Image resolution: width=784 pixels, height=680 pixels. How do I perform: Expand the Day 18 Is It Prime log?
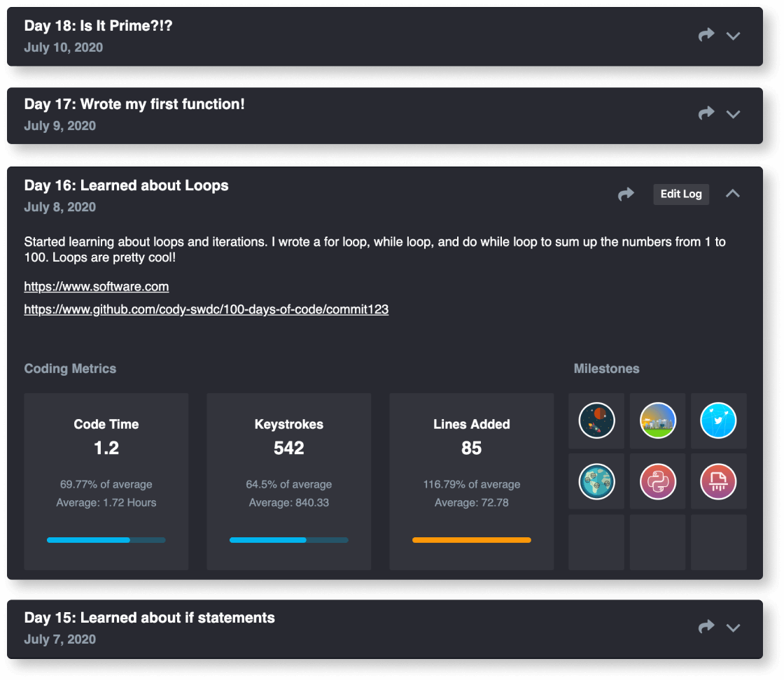pos(733,36)
